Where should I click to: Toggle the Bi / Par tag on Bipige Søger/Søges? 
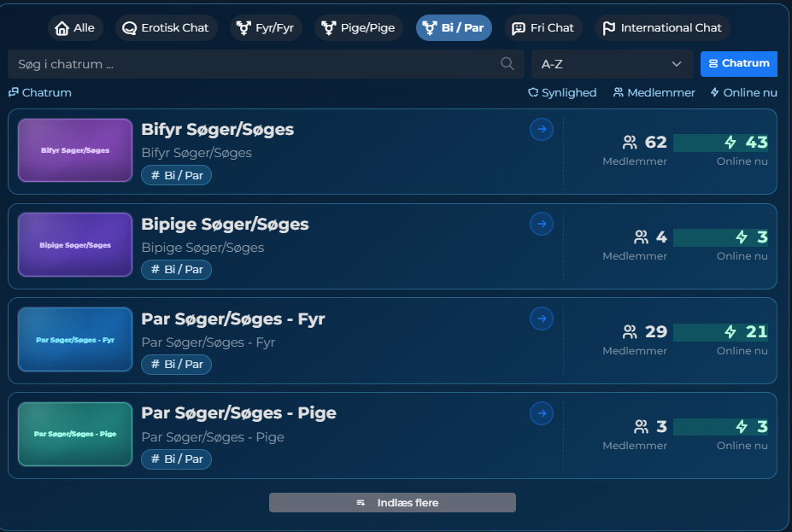[x=176, y=270]
